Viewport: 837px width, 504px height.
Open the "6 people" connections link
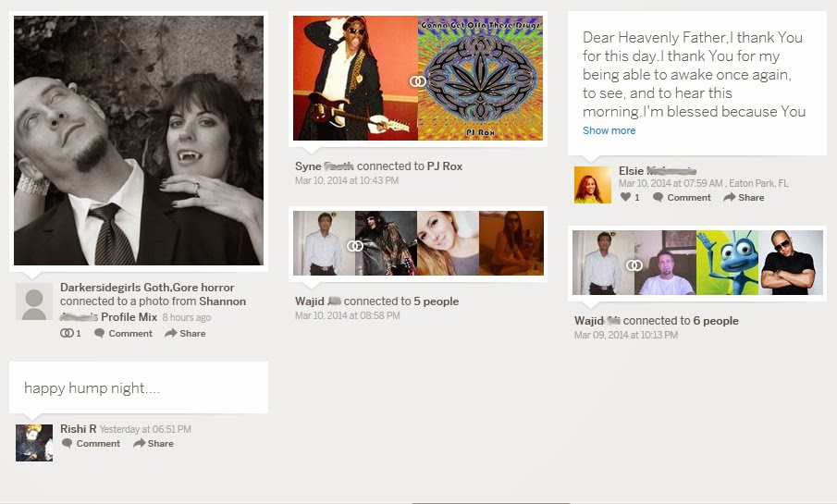point(716,321)
